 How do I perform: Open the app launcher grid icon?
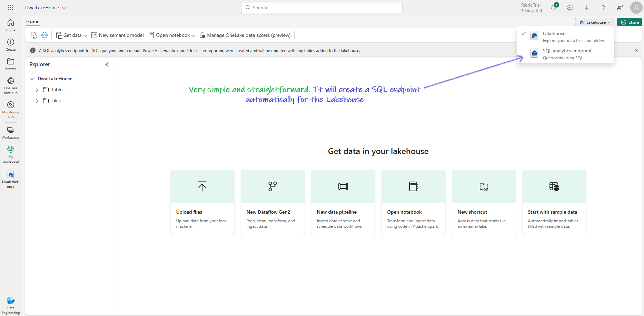(x=11, y=8)
